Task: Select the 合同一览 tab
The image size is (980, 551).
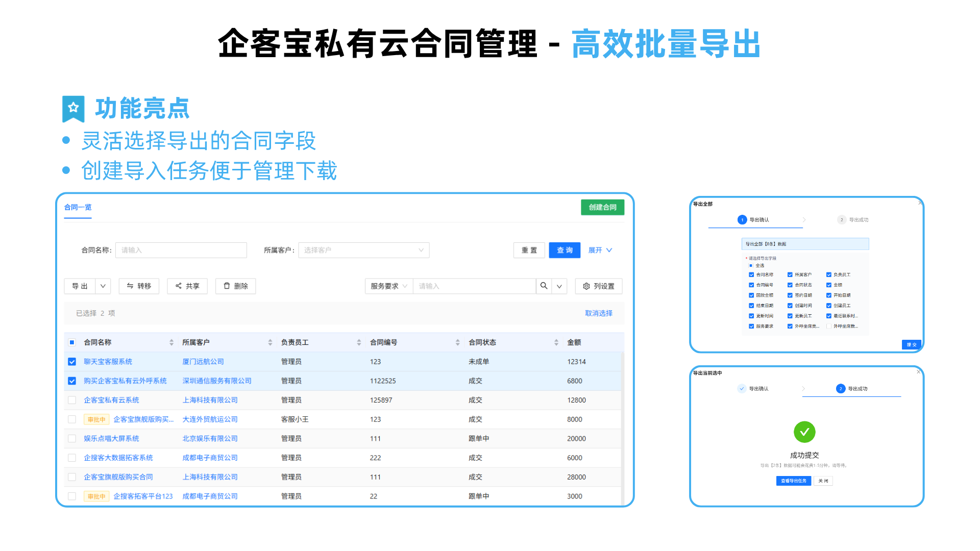Action: point(78,207)
